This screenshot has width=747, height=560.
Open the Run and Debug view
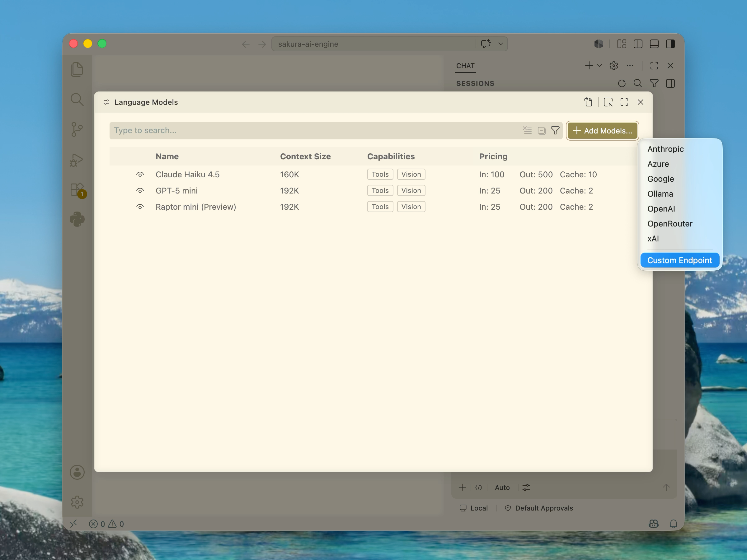[77, 160]
